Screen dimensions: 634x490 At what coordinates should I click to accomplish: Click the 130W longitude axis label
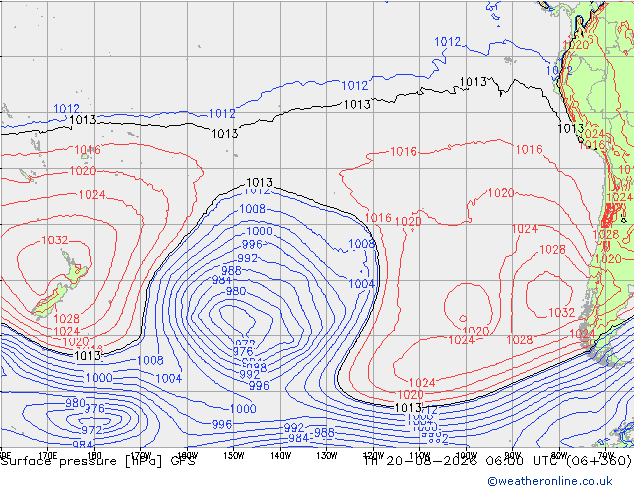click(x=327, y=456)
